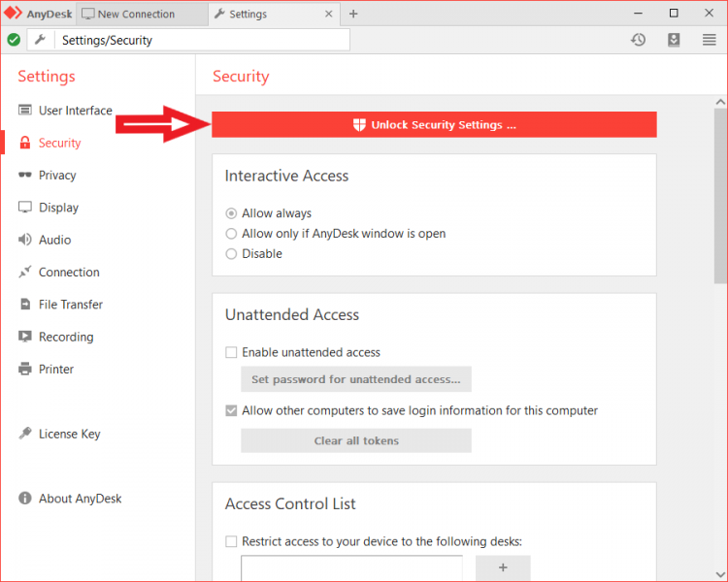Click plus button to add desk to list
This screenshot has height=582, width=728.
pos(503,567)
